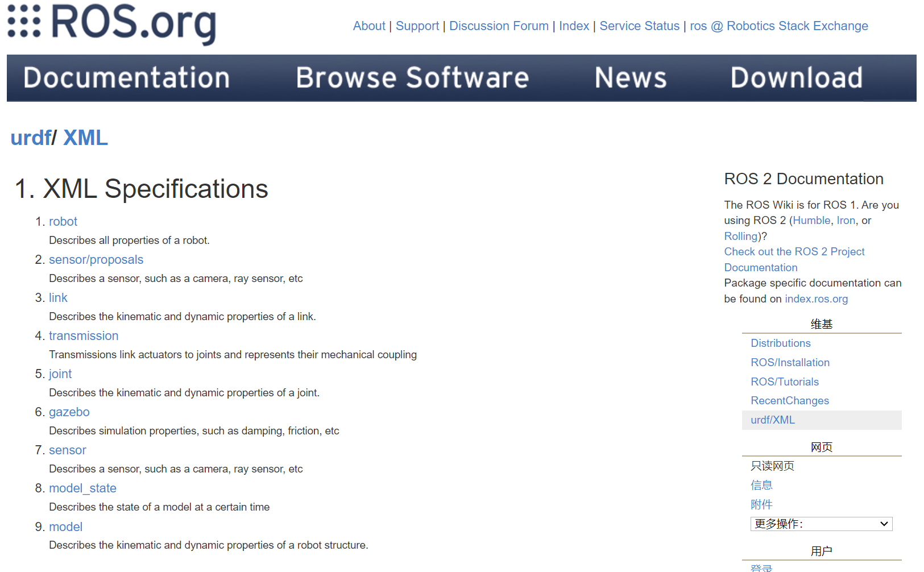Screen dimensions: 924x572
Task: Open the About link
Action: (x=369, y=26)
